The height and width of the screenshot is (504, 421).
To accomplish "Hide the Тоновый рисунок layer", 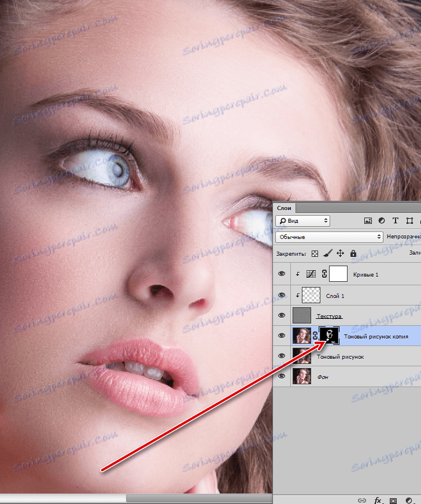I will [282, 356].
